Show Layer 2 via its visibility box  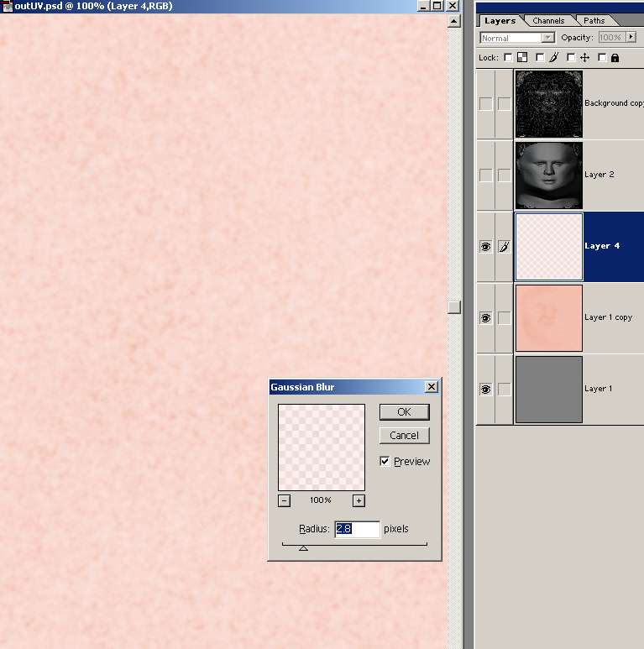coord(485,175)
